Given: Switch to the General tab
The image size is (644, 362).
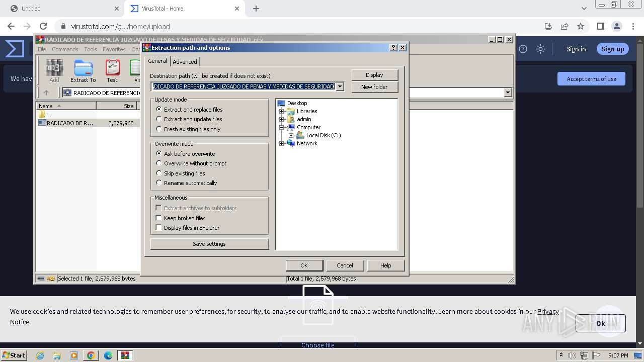Looking at the screenshot, I should click(157, 61).
